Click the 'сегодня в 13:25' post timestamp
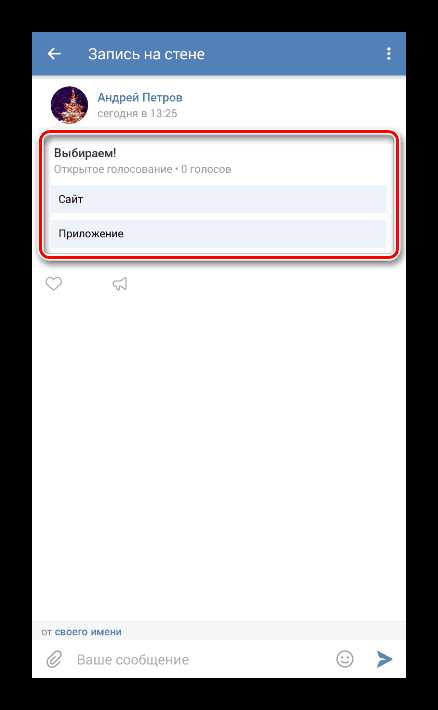 pyautogui.click(x=137, y=113)
